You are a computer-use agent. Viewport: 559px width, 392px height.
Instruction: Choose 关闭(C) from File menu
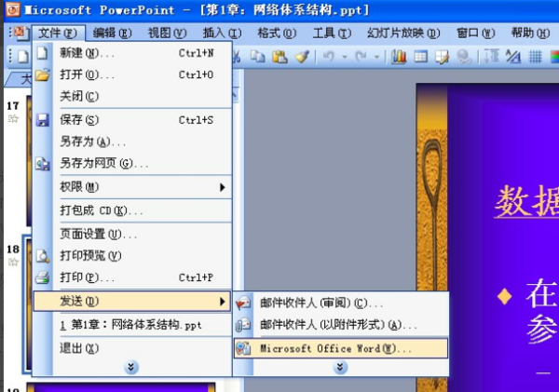pos(132,96)
